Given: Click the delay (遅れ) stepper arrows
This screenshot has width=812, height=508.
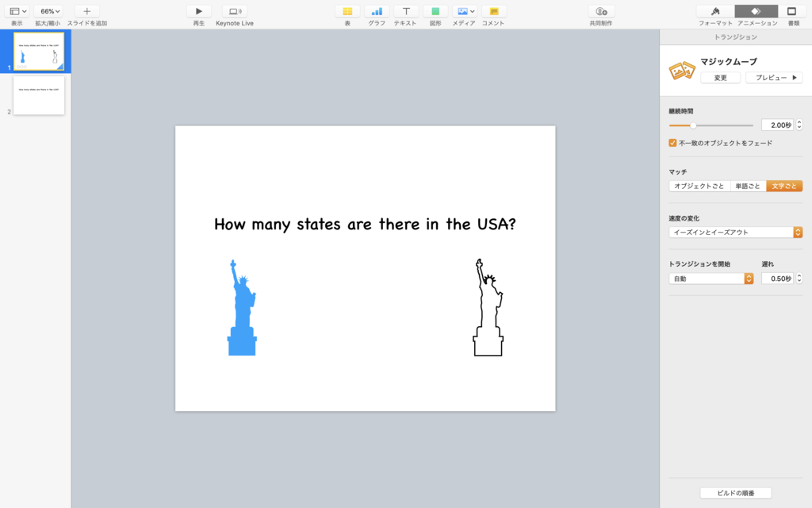Looking at the screenshot, I should click(799, 279).
